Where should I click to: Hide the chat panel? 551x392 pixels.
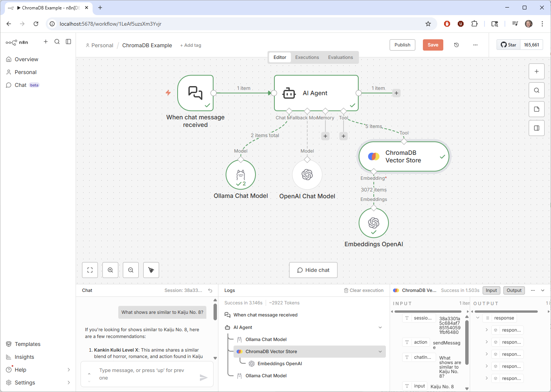point(313,270)
